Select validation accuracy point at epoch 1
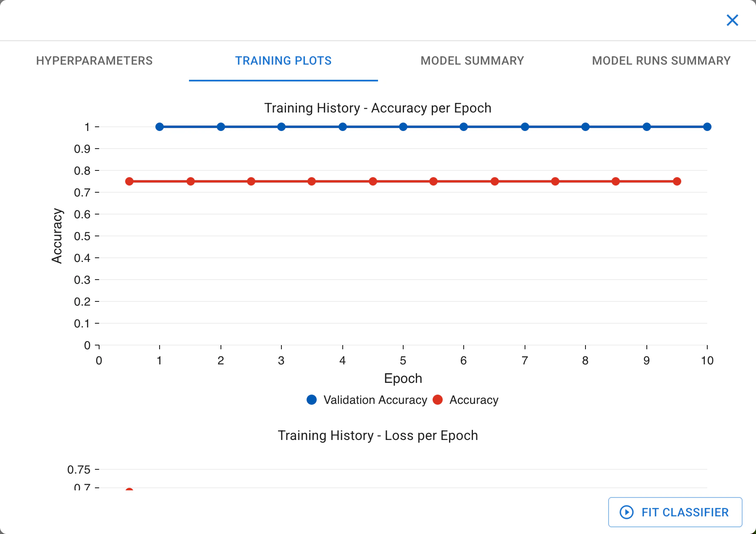Viewport: 756px width, 534px height. coord(160,127)
